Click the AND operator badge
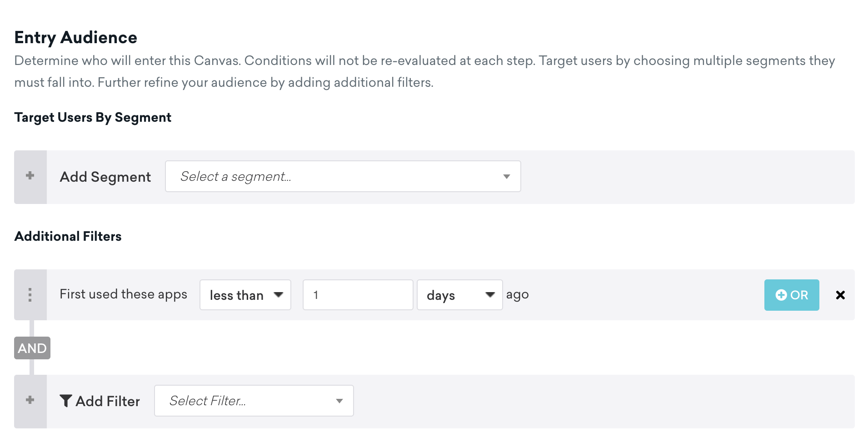Image resolution: width=868 pixels, height=447 pixels. pos(32,348)
